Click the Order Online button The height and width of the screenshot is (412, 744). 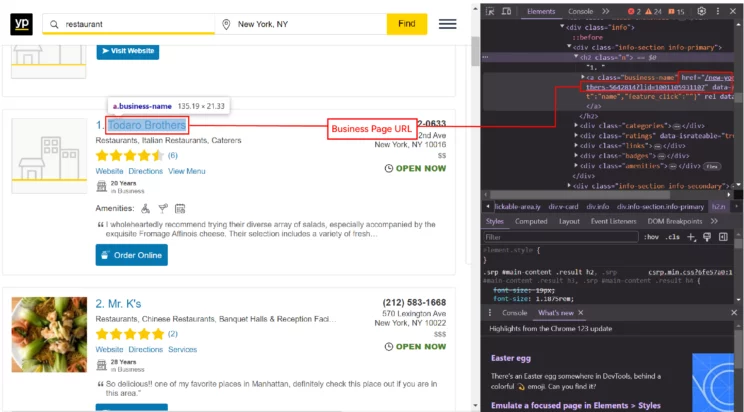[x=131, y=255]
